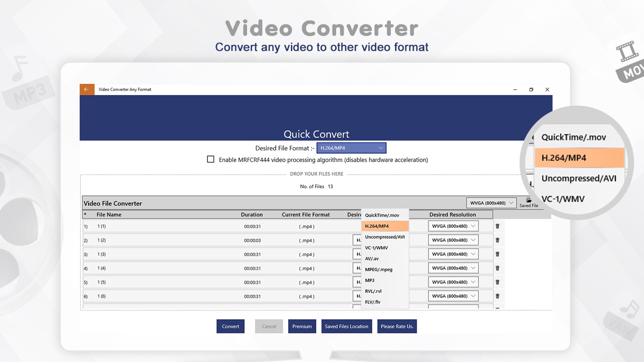Select file name 1 (2) in list
644x362 pixels.
coord(101,240)
